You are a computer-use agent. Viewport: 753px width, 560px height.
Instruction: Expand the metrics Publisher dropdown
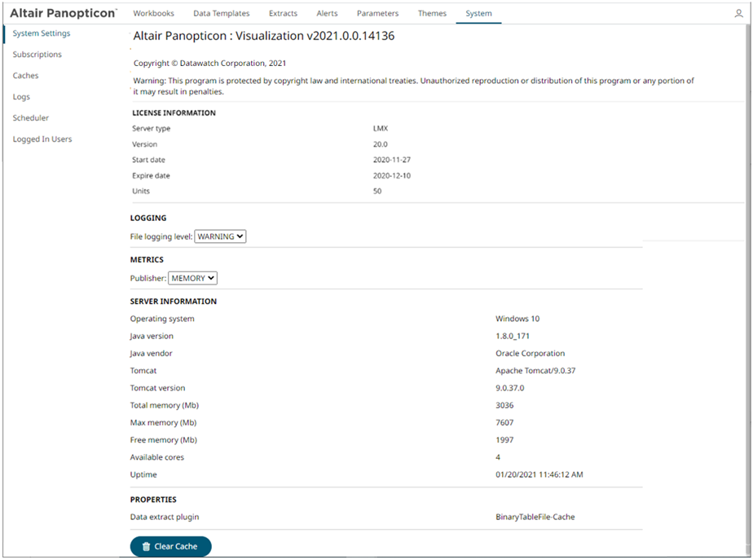point(192,278)
